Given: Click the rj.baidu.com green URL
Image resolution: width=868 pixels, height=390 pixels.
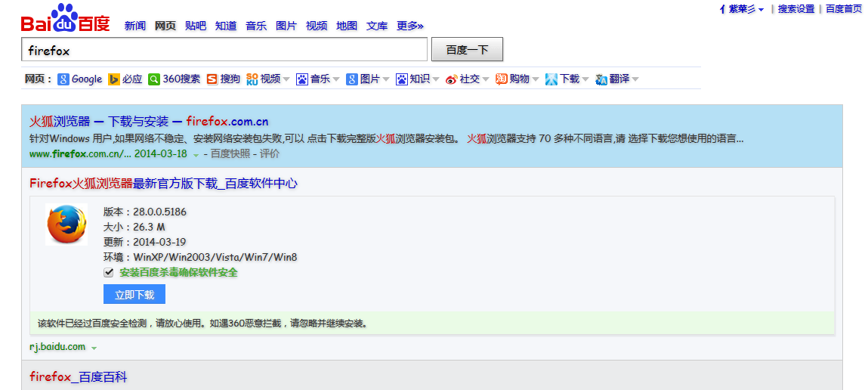Looking at the screenshot, I should tap(57, 347).
